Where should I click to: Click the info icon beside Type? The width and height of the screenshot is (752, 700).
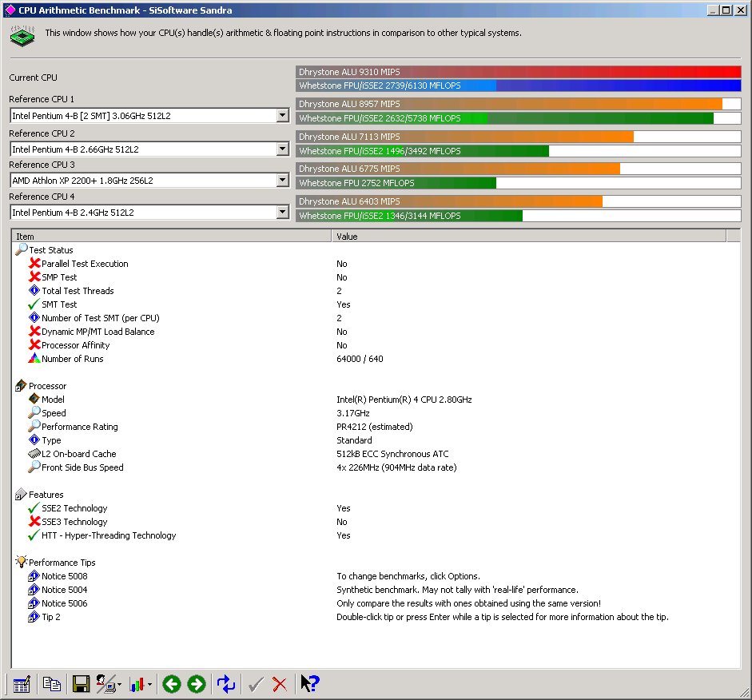coord(34,439)
